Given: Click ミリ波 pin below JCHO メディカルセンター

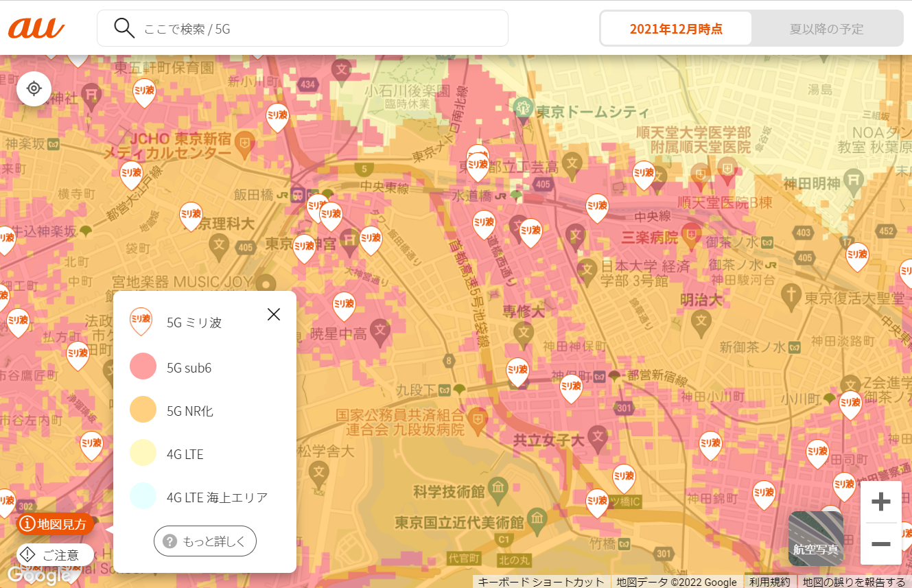Looking at the screenshot, I should coord(131,175).
